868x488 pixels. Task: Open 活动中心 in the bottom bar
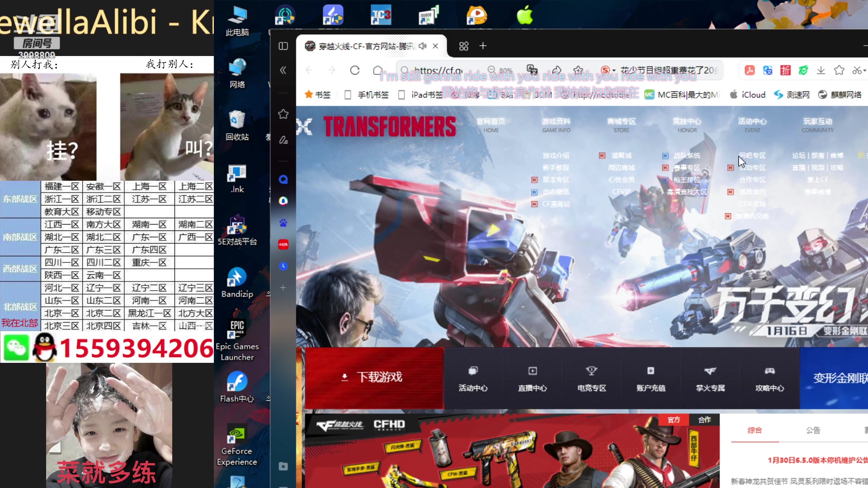coord(473,379)
